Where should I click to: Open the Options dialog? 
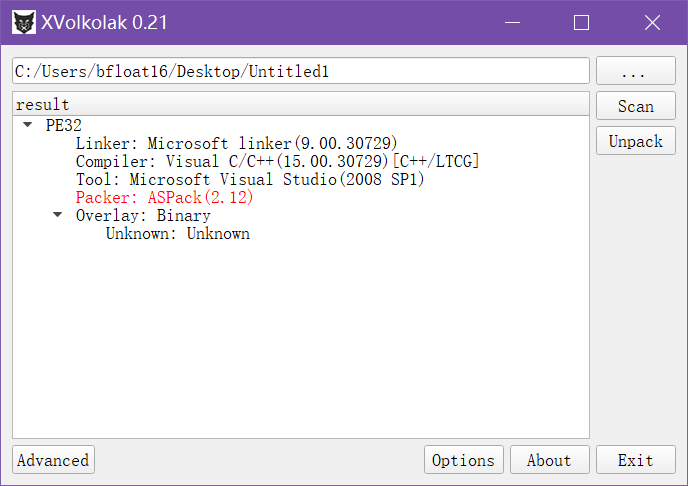point(463,460)
